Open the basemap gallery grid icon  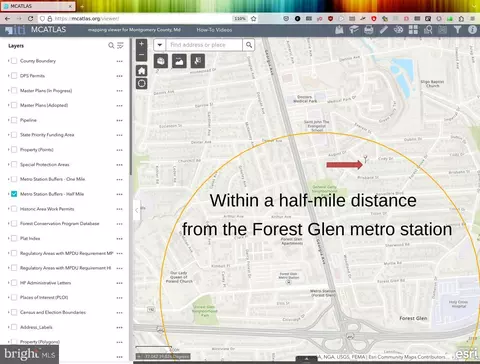point(413,30)
